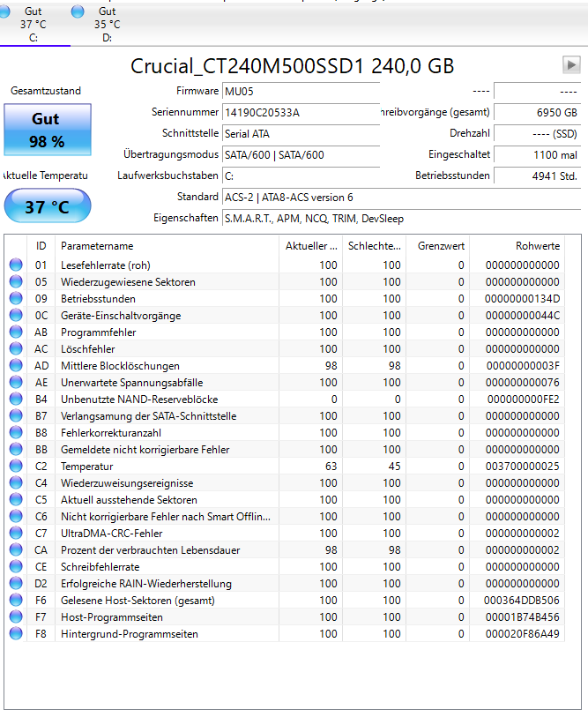The height and width of the screenshot is (717, 588).
Task: Click the Übertragungsmodus field SATA/600 | SATA/600
Action: click(x=301, y=155)
